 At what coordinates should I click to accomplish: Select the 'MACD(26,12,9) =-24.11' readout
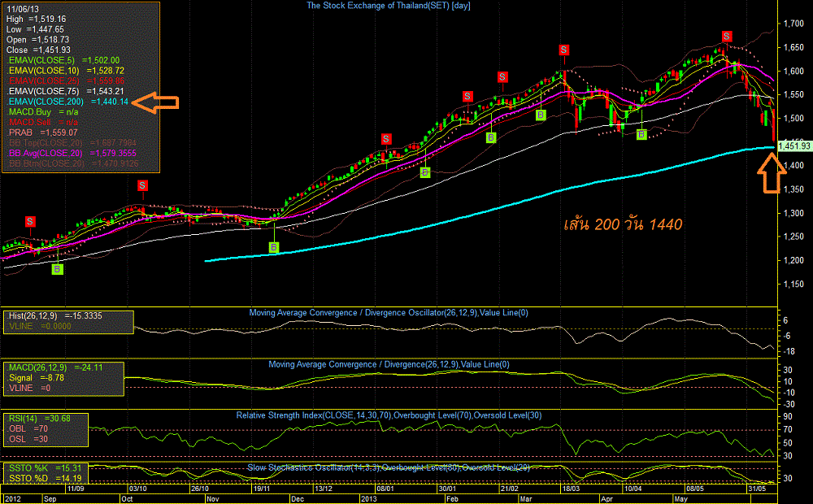tap(55, 367)
